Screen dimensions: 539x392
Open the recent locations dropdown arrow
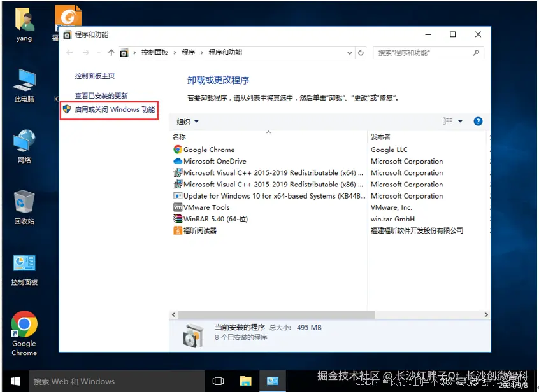pos(99,53)
